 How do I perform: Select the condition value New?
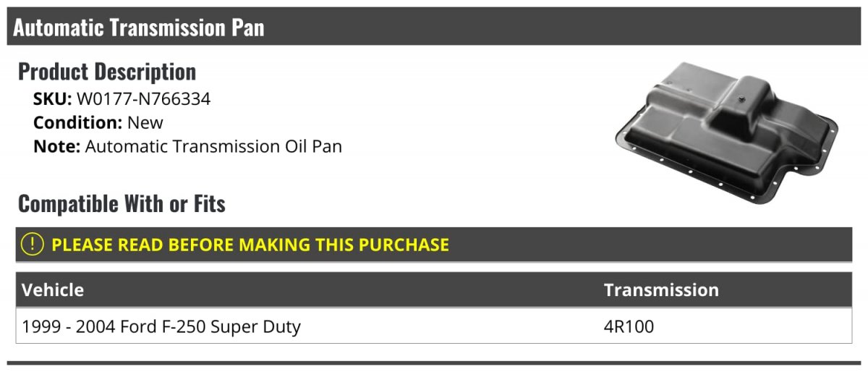145,123
